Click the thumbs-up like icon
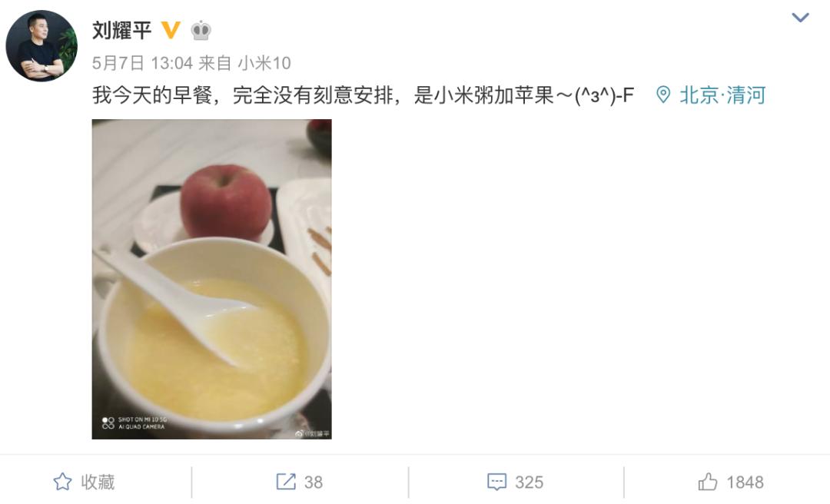830x504 pixels. pos(708,482)
